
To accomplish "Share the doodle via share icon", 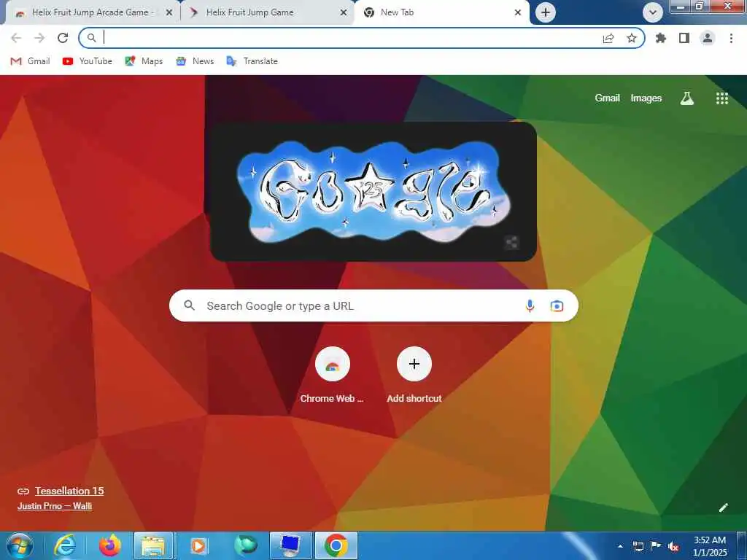I will [x=511, y=242].
